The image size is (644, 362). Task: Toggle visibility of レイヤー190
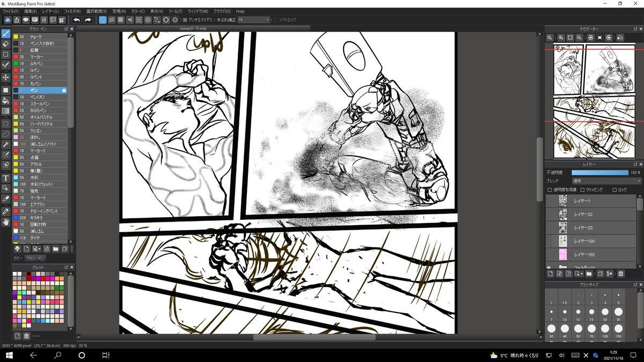(x=550, y=241)
